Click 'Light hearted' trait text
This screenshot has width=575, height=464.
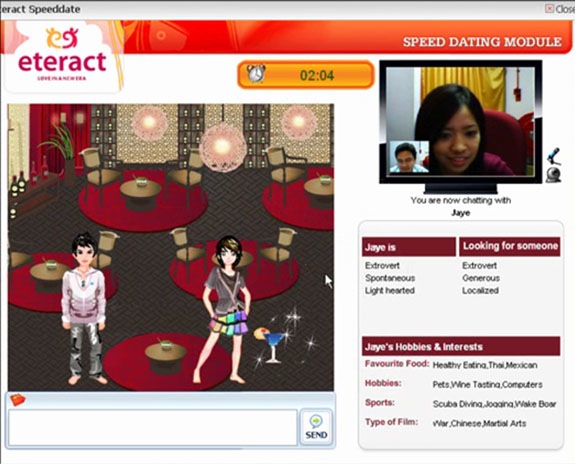click(390, 291)
